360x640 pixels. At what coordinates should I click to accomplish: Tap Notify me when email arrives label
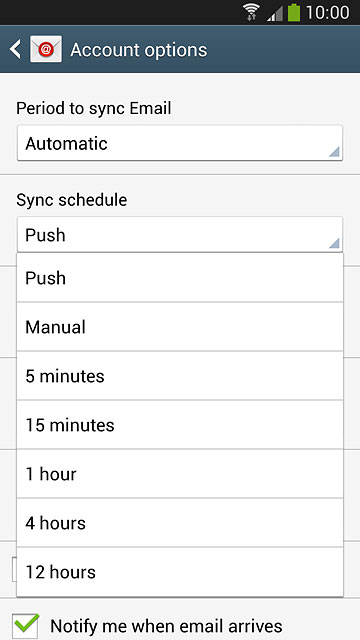coord(166,626)
